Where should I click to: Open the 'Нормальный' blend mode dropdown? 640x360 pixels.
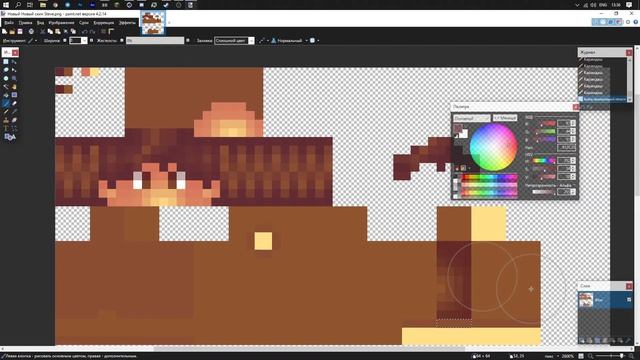tap(289, 40)
